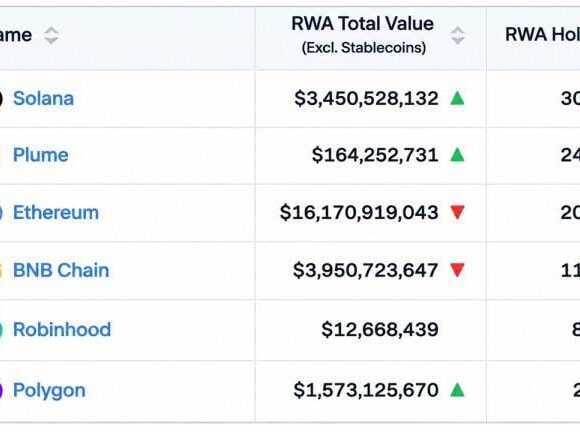The image size is (580, 432).
Task: Click the red down arrow beside BNB Chain value
Action: click(x=458, y=270)
